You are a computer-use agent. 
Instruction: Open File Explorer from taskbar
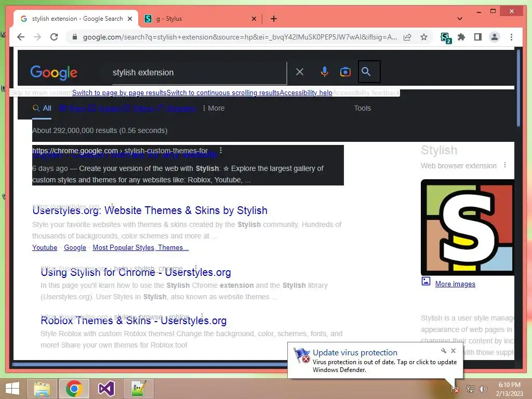42,389
